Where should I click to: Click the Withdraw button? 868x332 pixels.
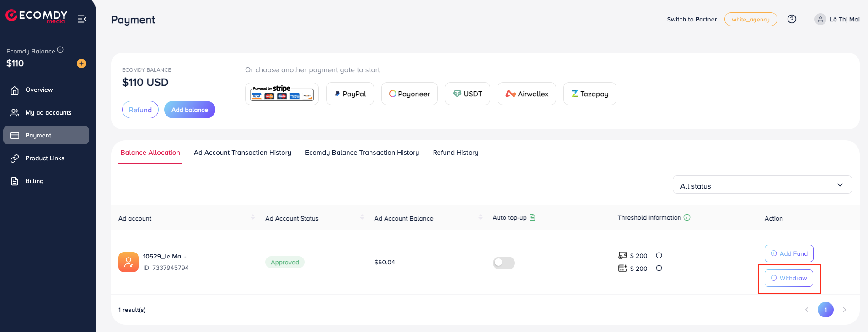(789, 278)
